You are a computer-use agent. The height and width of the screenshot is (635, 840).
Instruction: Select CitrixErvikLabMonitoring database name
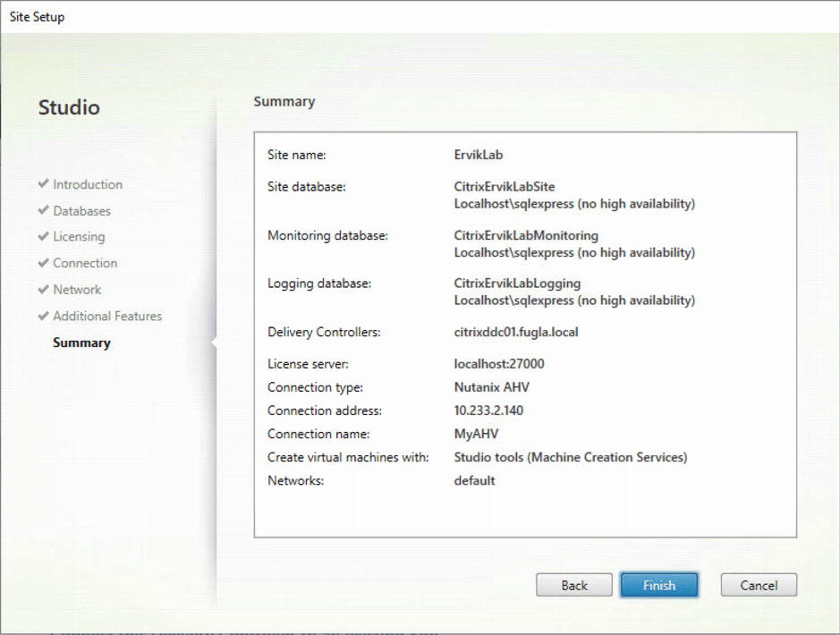tap(526, 235)
